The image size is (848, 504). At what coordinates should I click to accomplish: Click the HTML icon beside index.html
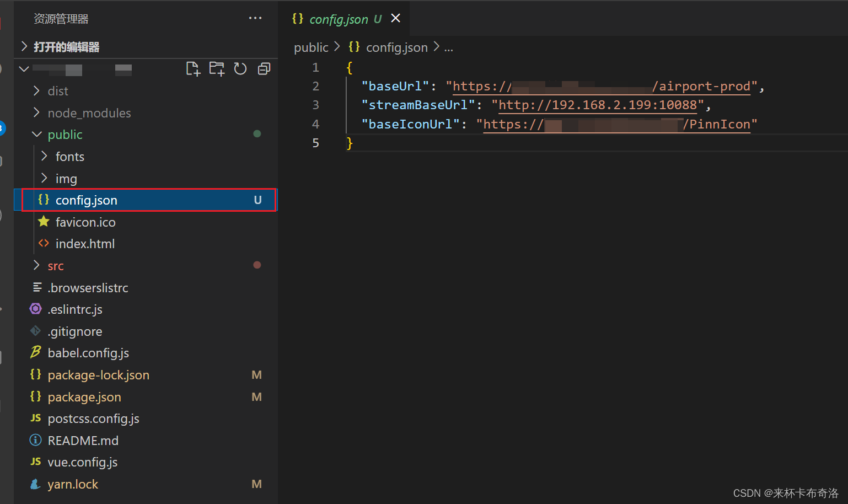tap(44, 243)
